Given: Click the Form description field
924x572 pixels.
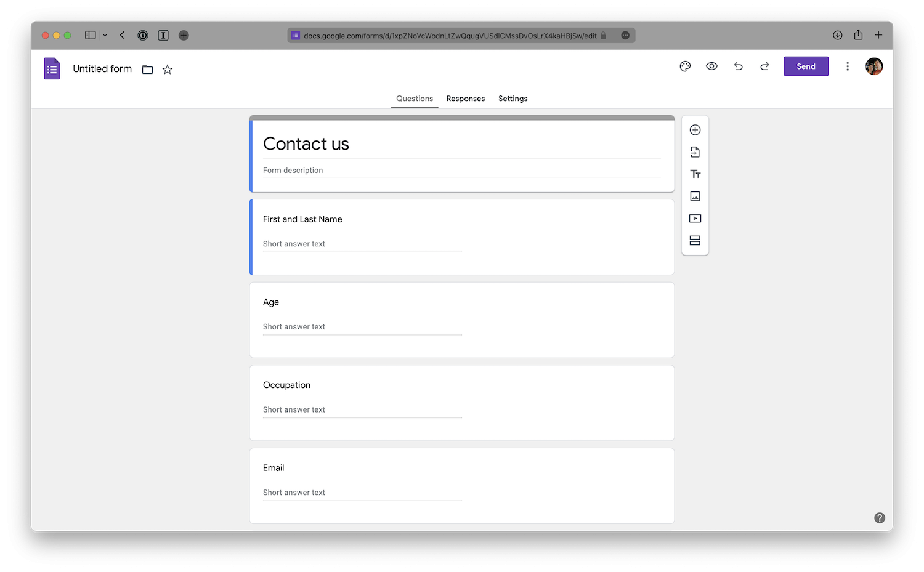Looking at the screenshot, I should tap(461, 171).
